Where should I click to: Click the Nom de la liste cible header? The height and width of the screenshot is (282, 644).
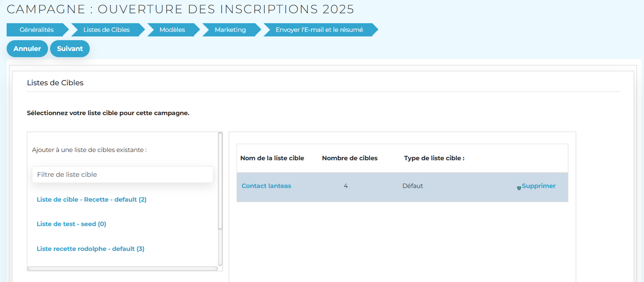pos(272,158)
